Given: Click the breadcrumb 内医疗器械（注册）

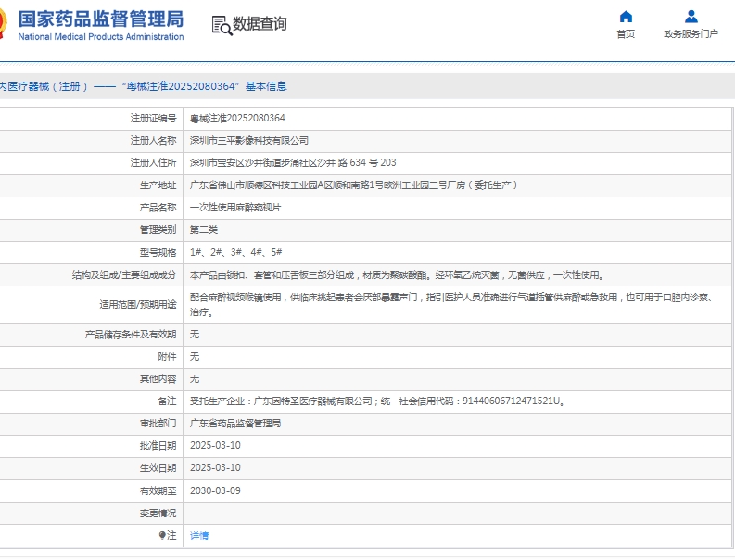Looking at the screenshot, I should tap(44, 86).
